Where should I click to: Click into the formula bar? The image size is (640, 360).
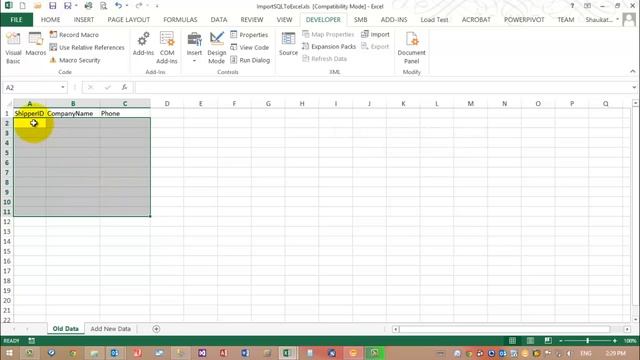pyautogui.click(x=382, y=87)
